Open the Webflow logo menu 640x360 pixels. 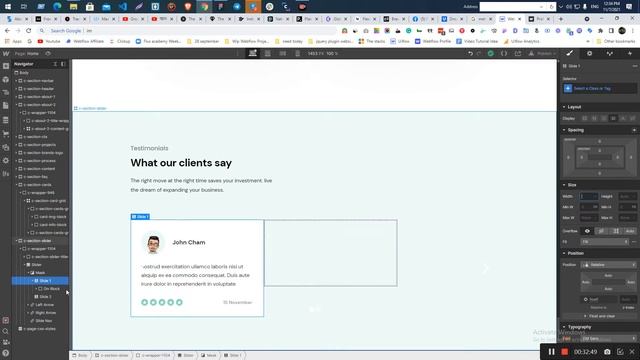coord(6,53)
